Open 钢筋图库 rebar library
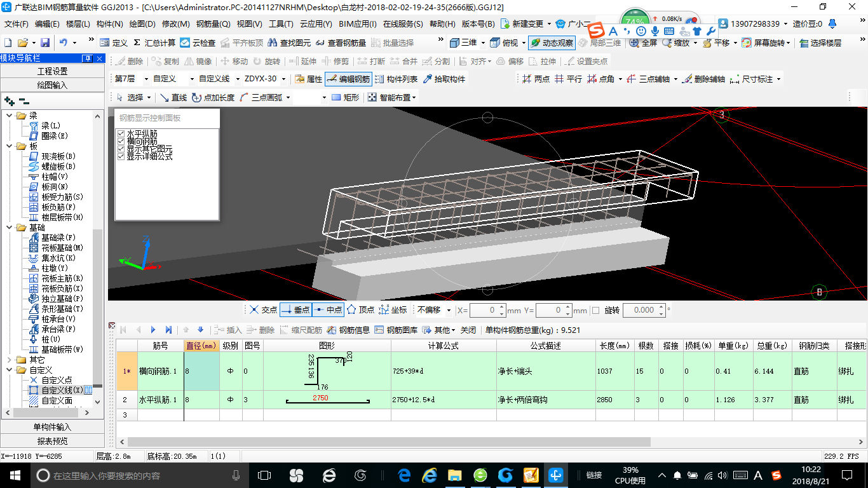This screenshot has height=488, width=868. pyautogui.click(x=396, y=330)
